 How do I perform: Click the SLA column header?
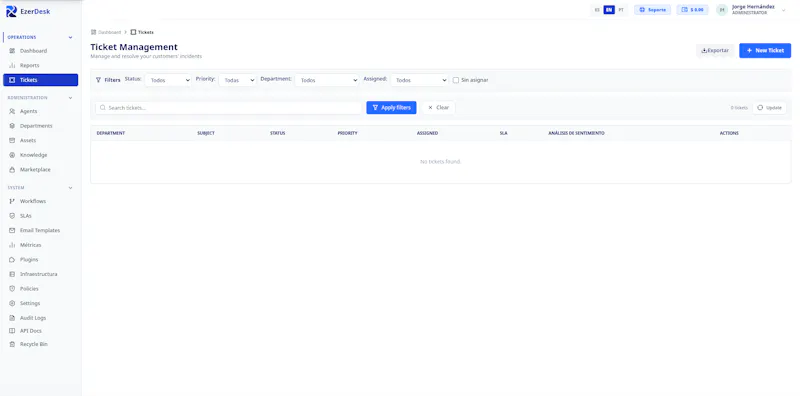[x=504, y=133]
